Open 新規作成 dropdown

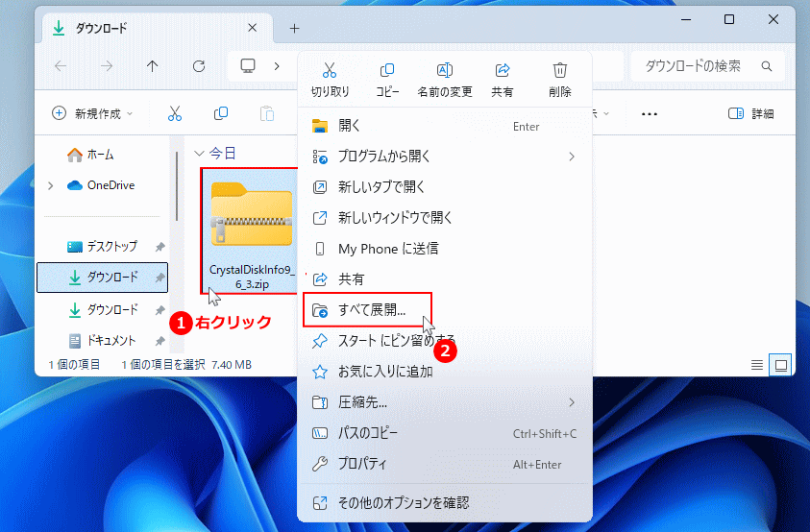(x=92, y=113)
